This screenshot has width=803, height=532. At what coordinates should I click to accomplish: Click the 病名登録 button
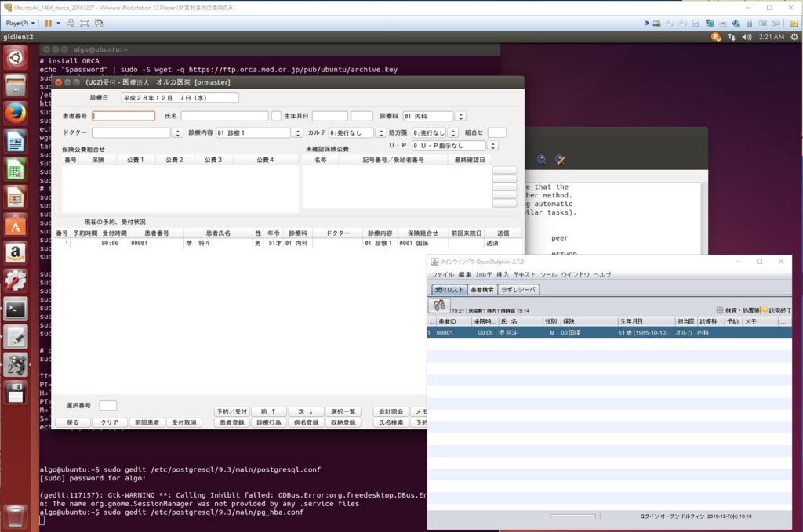coord(307,422)
